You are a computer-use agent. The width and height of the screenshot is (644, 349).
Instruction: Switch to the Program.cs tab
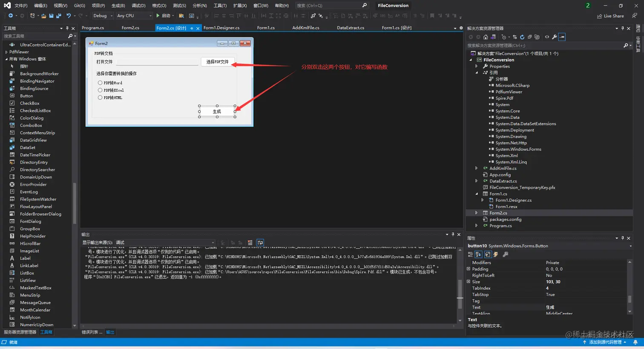click(93, 28)
